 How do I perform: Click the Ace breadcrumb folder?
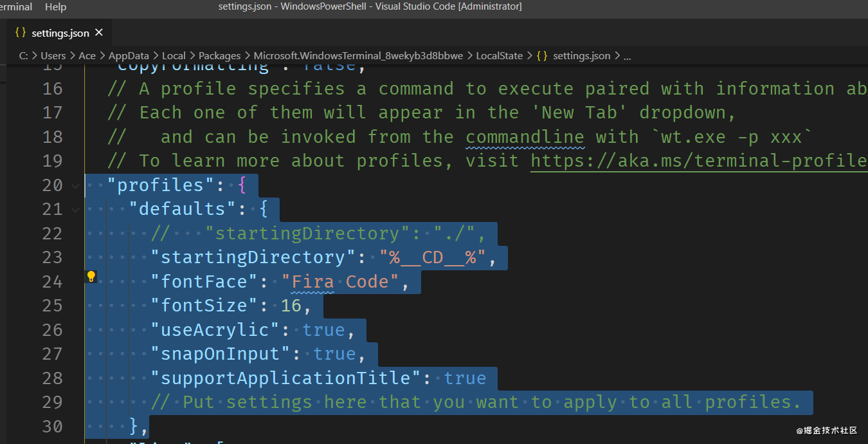pyautogui.click(x=87, y=56)
